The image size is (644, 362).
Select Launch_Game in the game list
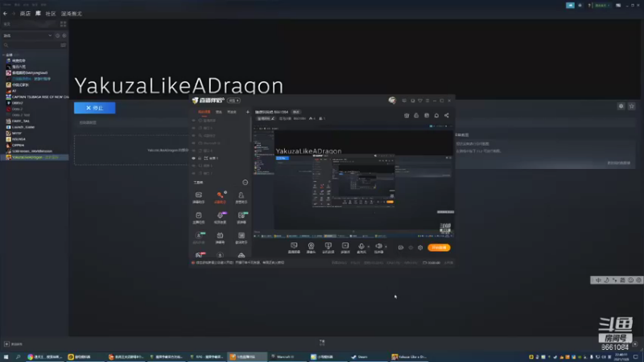(23, 127)
